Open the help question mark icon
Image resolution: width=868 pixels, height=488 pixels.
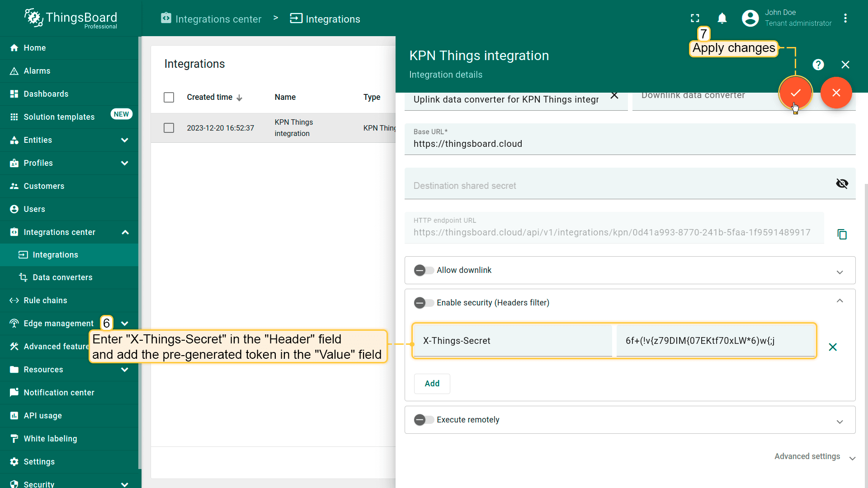coord(818,65)
